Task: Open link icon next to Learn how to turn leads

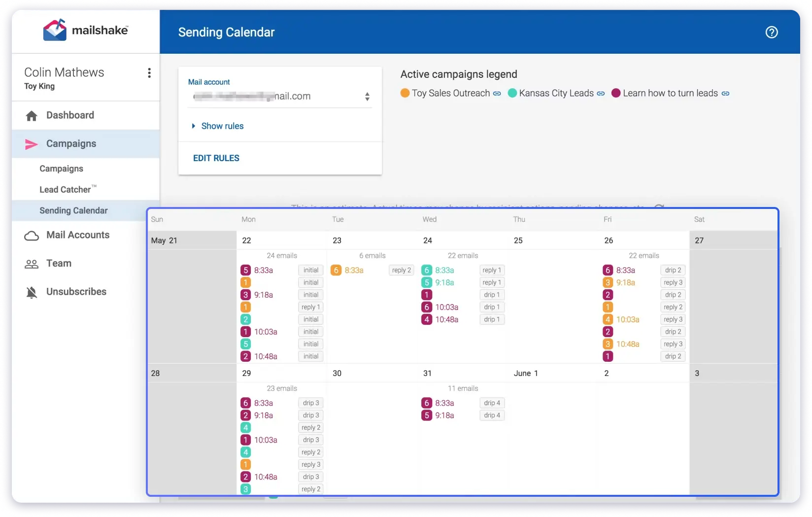Action: coord(725,93)
